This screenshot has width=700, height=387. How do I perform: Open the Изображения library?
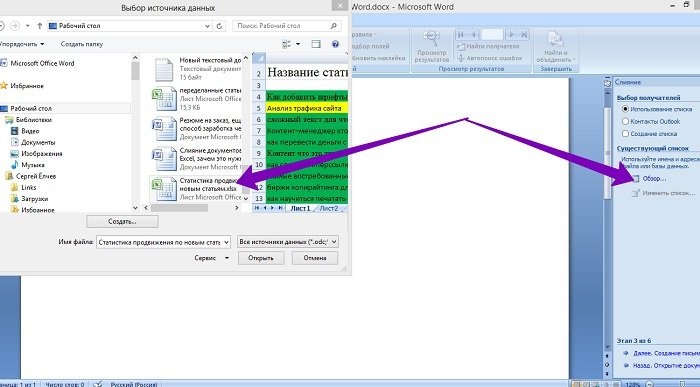[x=37, y=154]
